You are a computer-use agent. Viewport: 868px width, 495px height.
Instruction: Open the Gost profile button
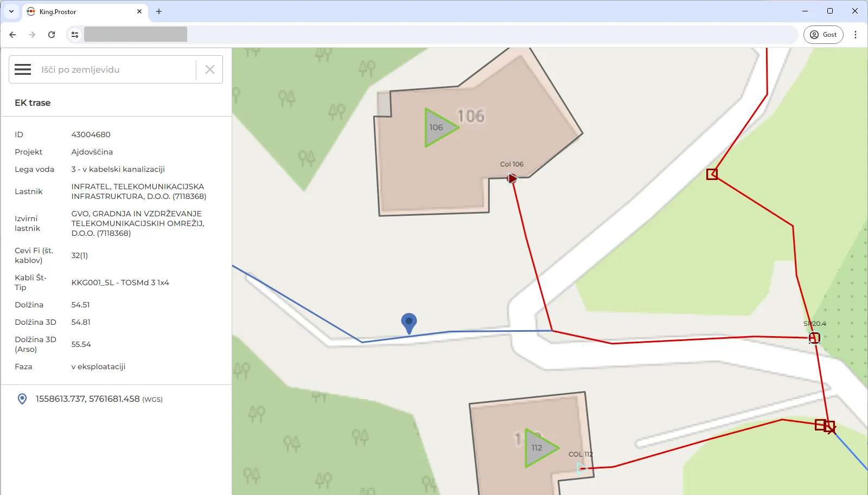pyautogui.click(x=823, y=35)
